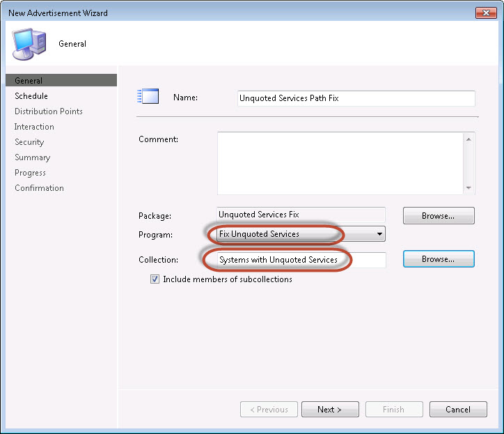This screenshot has height=434, width=504.
Task: Click the advertisement icon beside Name
Action: coord(148,96)
